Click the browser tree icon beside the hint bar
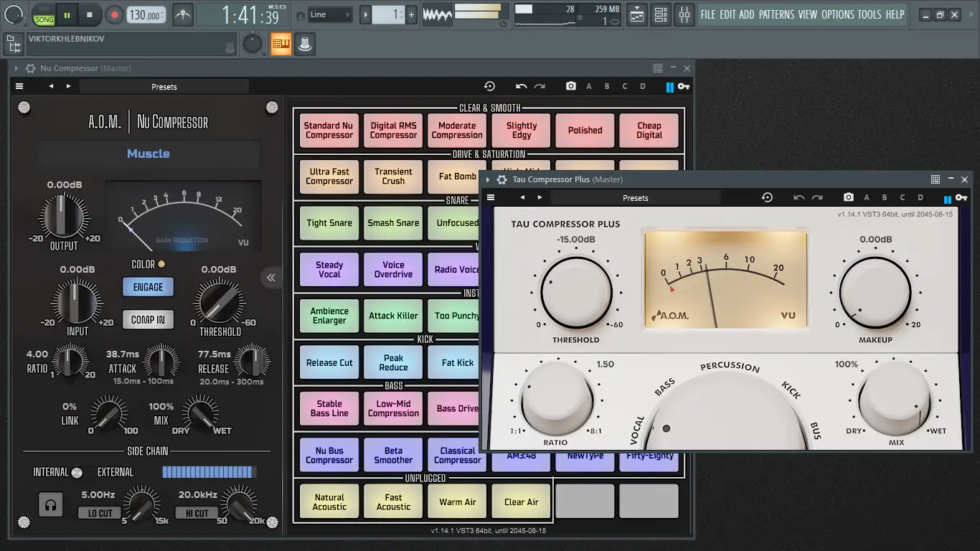 point(13,45)
